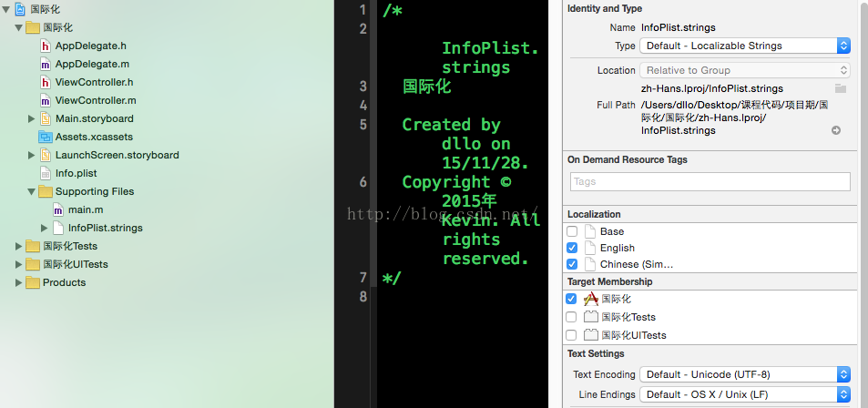
Task: Uncheck 国际化 app target membership
Action: point(571,299)
